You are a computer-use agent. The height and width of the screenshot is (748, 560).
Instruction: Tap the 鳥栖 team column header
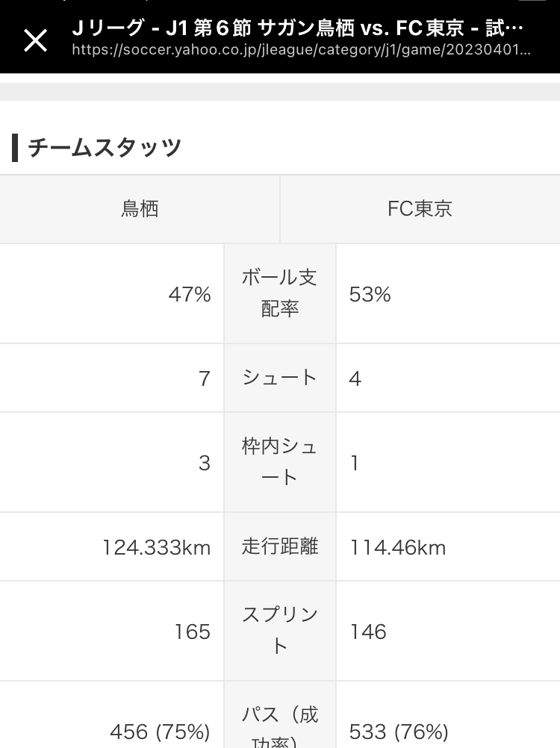point(140,209)
